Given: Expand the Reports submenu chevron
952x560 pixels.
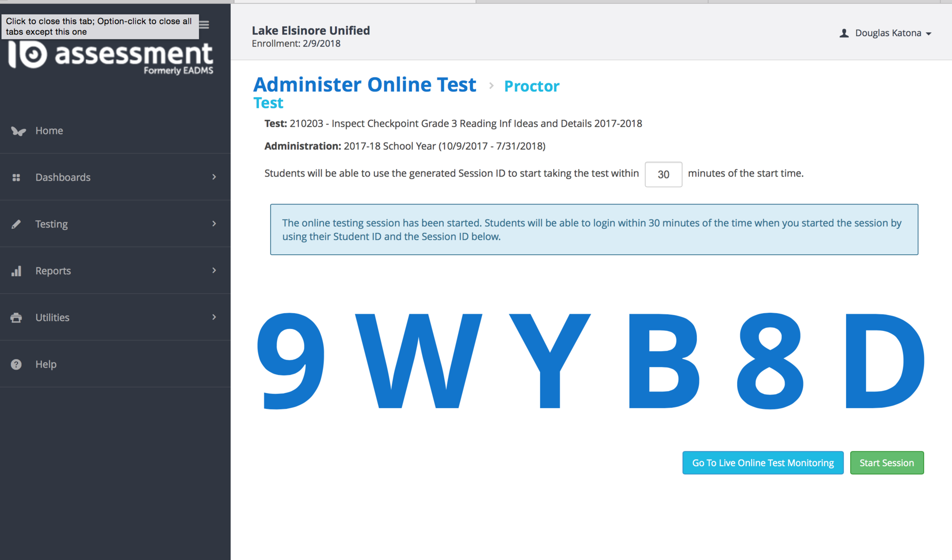Looking at the screenshot, I should pos(214,270).
